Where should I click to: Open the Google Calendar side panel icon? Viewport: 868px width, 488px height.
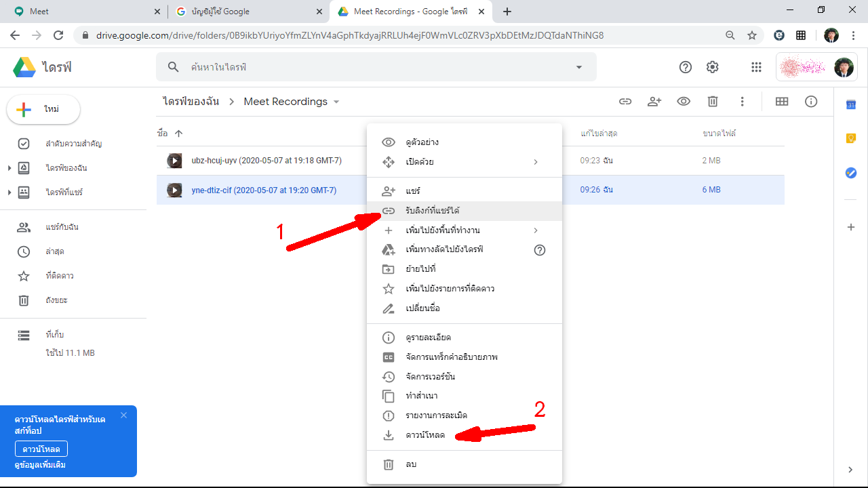pos(851,104)
